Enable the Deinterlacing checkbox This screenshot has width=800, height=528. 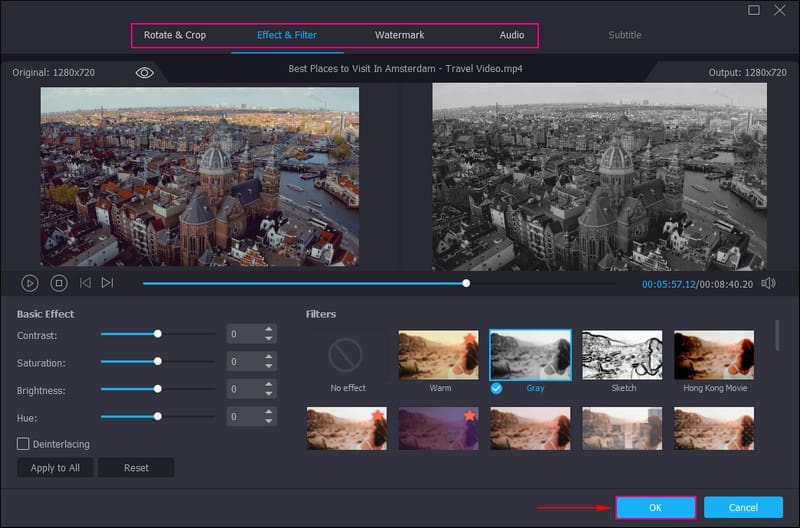pos(23,443)
